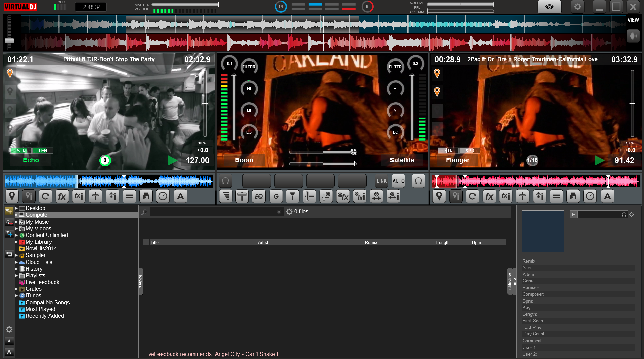This screenshot has height=359, width=644.
Task: Click the left deck 'A' automix pad icon
Action: pos(180,196)
